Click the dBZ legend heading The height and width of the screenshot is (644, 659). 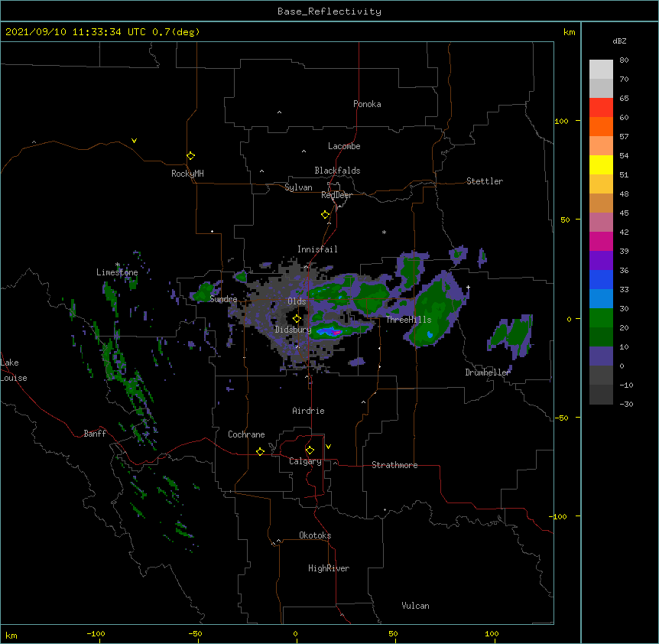coord(619,41)
